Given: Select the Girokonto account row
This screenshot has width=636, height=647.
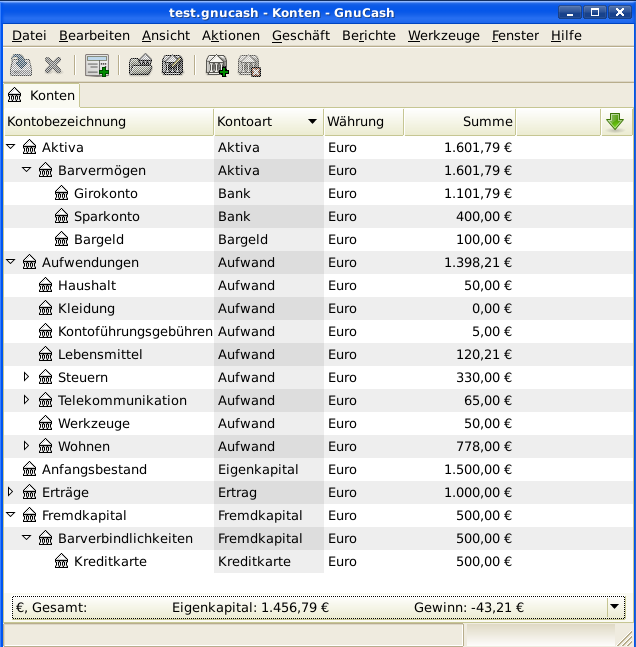Looking at the screenshot, I should pos(105,193).
